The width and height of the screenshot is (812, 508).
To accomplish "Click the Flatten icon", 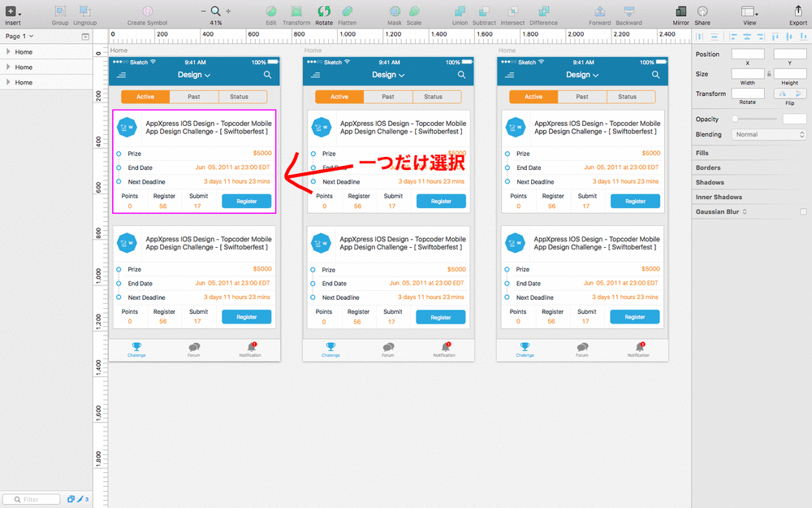I will point(347,11).
